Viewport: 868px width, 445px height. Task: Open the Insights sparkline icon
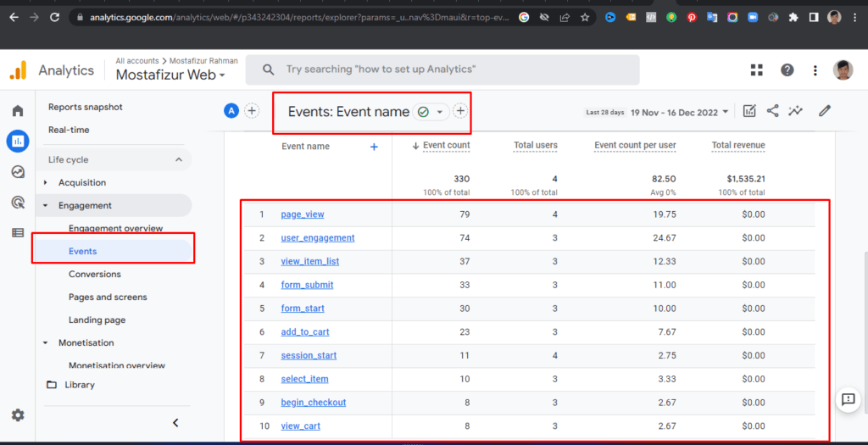pyautogui.click(x=795, y=111)
